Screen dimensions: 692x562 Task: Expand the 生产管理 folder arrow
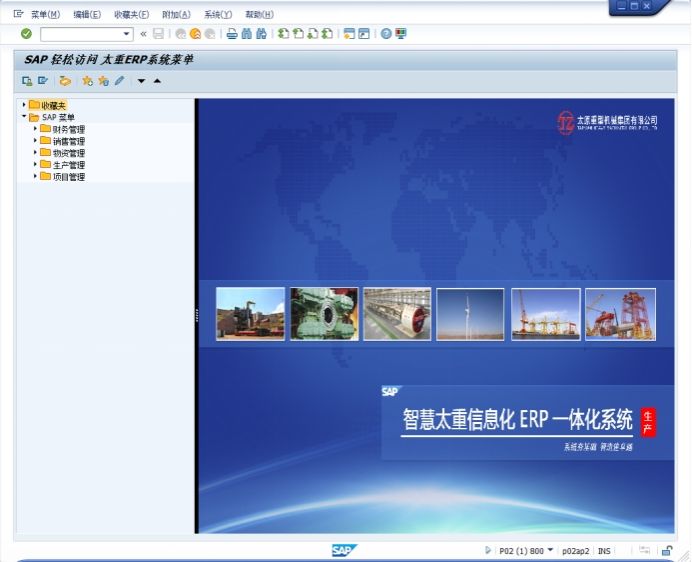pos(35,164)
